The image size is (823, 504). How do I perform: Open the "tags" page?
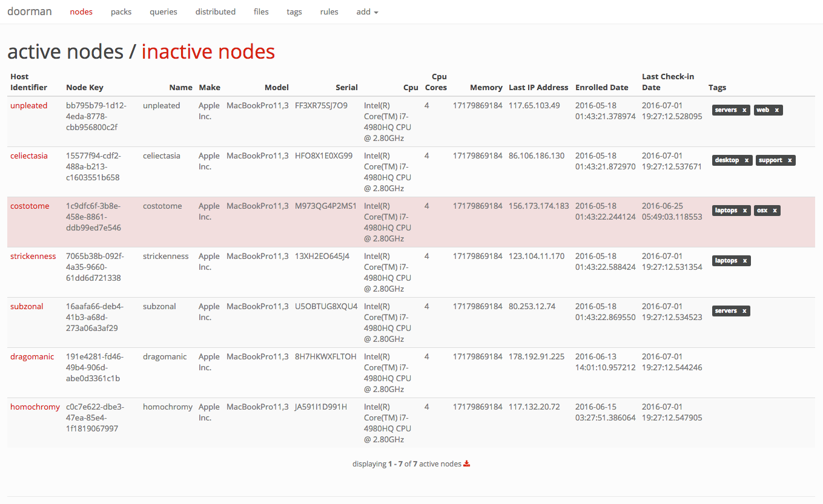click(294, 11)
